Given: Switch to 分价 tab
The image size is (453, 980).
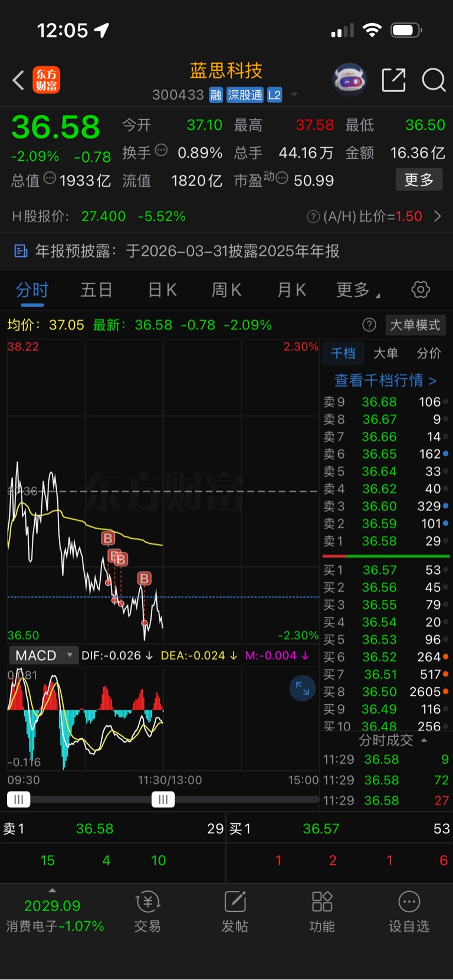Looking at the screenshot, I should tap(429, 353).
